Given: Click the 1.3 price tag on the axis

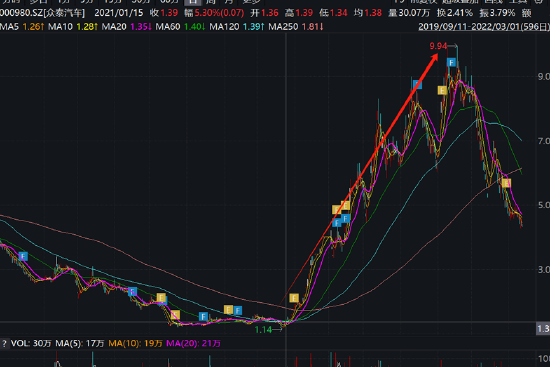Looking at the screenshot, I should click(543, 329).
